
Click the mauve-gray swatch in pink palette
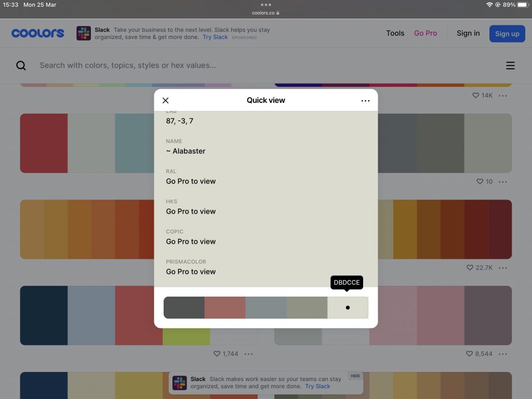pos(488,315)
